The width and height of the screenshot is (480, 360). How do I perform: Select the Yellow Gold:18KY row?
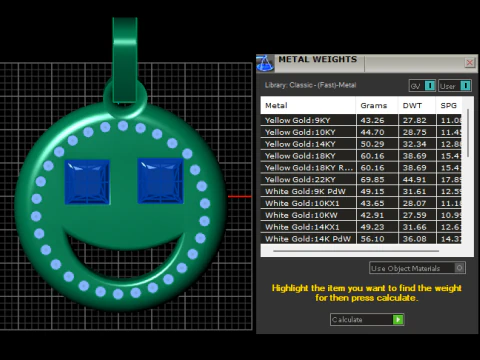pyautogui.click(x=361, y=156)
